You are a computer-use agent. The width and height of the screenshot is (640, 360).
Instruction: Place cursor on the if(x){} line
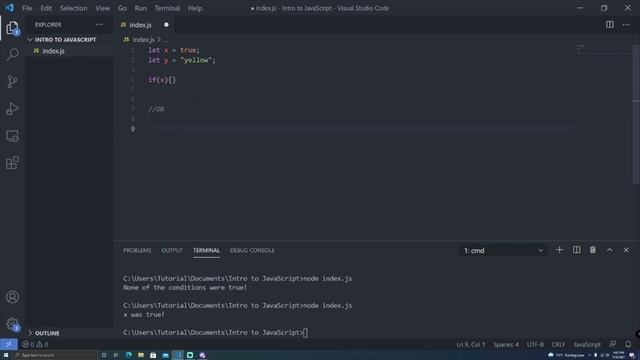click(x=162, y=80)
